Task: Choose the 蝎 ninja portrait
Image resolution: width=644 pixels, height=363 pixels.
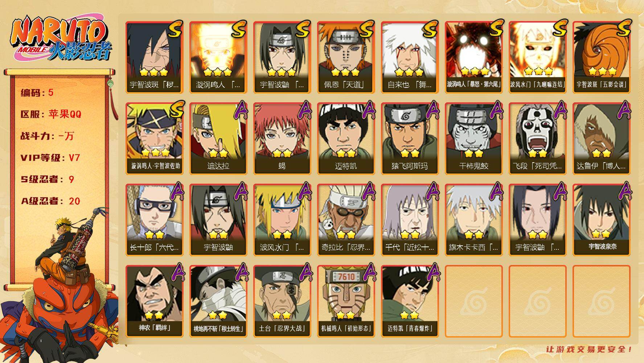Action: click(x=282, y=138)
